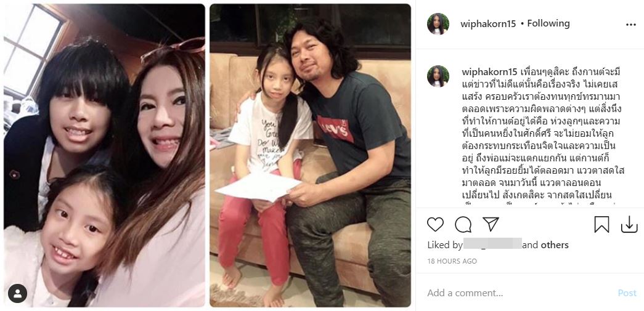644x311 pixels.
Task: Click the 18 HOURS AGO timestamp
Action: click(452, 261)
